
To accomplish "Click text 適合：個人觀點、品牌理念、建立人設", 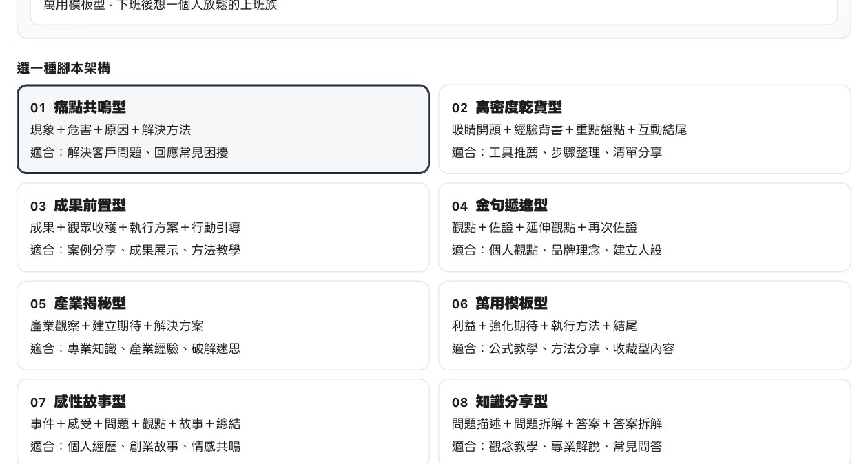I will [x=557, y=251].
